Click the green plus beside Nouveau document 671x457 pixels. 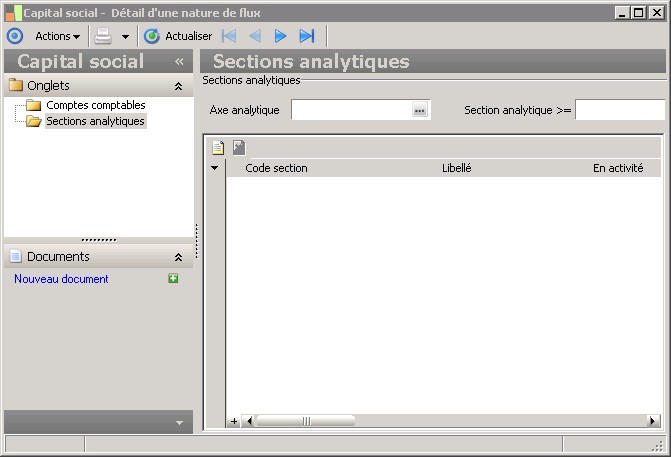tap(173, 279)
